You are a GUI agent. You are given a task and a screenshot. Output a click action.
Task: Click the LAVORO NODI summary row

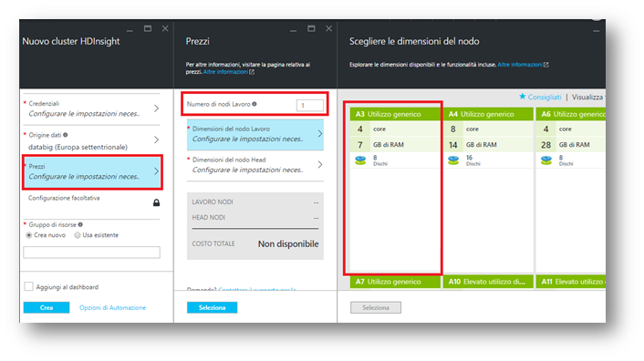[x=255, y=201]
